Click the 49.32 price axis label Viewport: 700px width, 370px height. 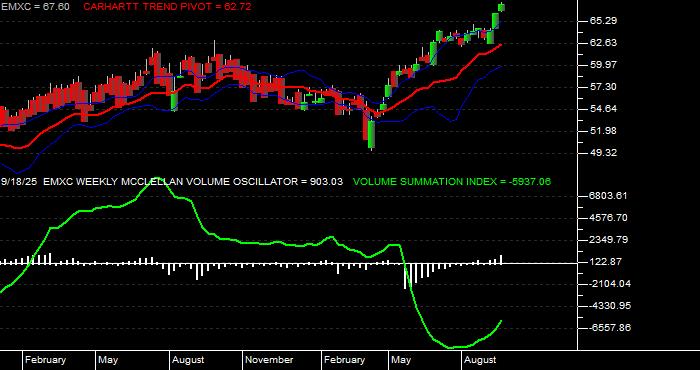point(603,153)
